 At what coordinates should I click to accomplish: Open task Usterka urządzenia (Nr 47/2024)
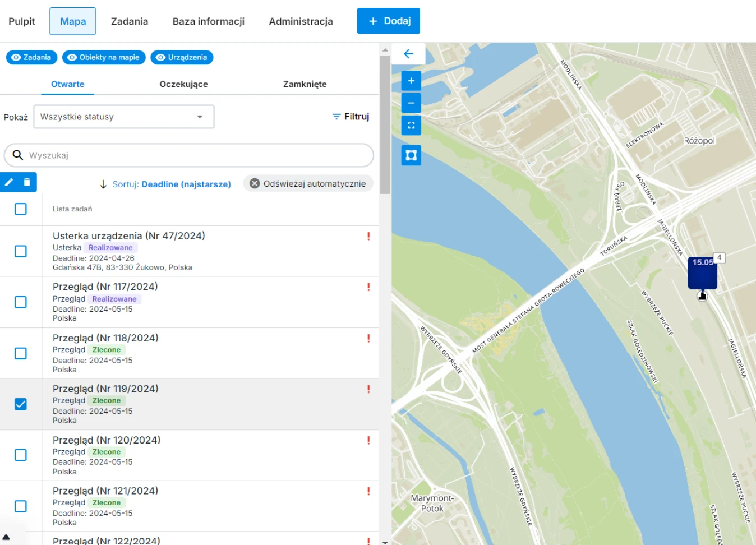(x=129, y=236)
